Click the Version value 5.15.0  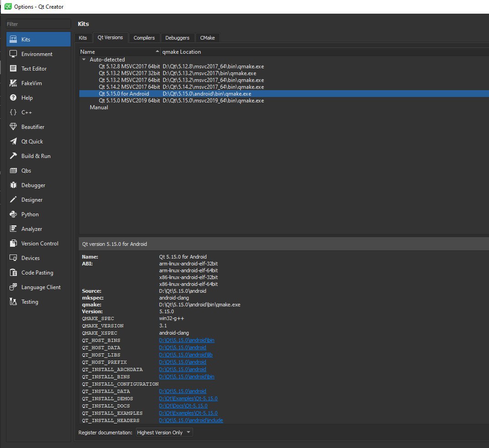166,311
